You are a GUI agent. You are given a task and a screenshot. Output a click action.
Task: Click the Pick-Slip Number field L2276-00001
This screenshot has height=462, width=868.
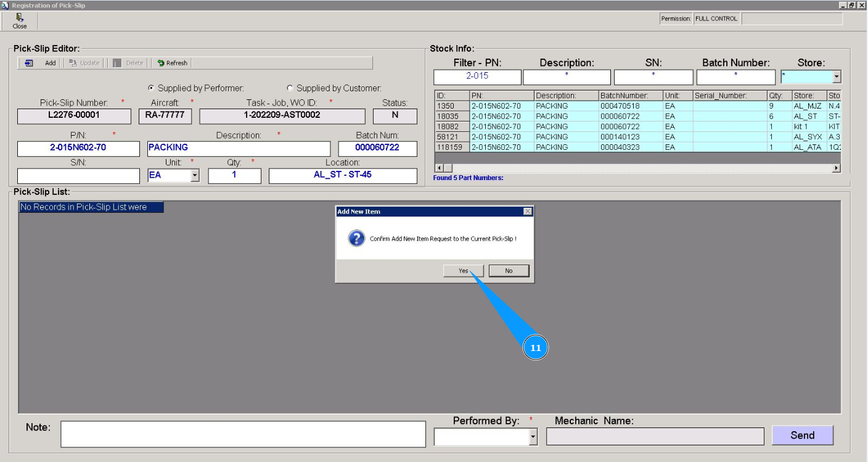(x=74, y=116)
